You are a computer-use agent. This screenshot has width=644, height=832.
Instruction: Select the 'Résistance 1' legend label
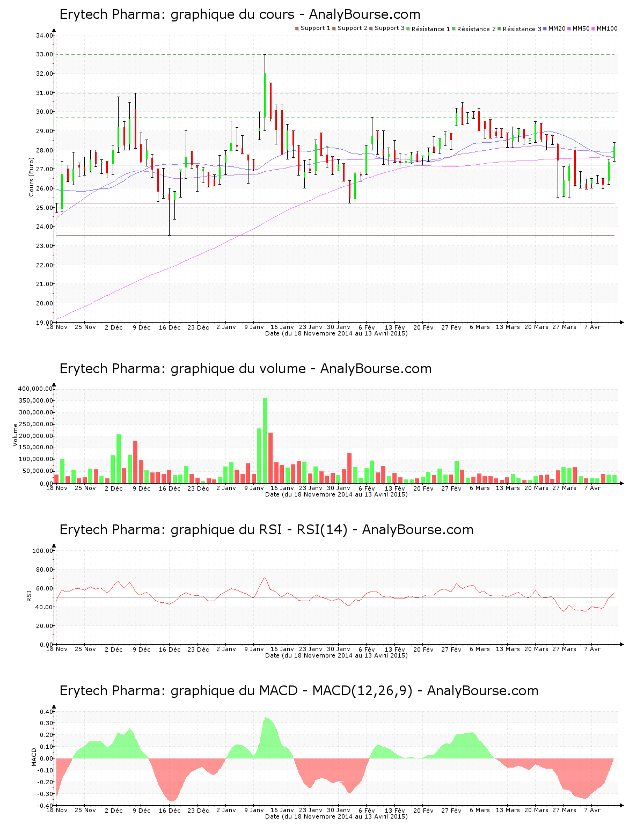coord(430,29)
